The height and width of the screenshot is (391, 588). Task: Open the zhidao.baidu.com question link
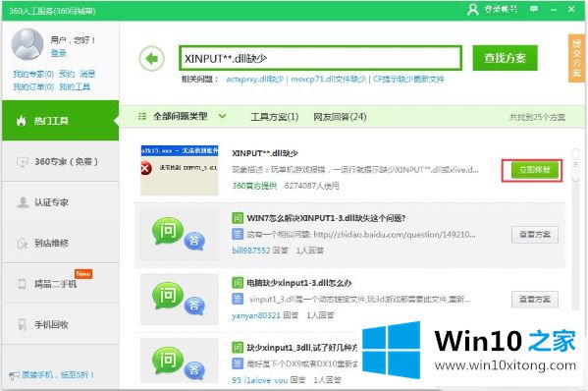[395, 235]
